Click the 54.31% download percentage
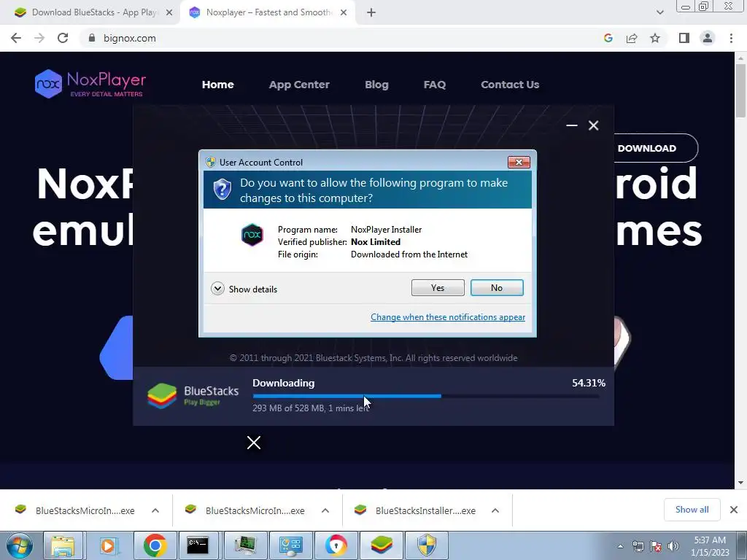Image resolution: width=747 pixels, height=560 pixels. coord(589,383)
